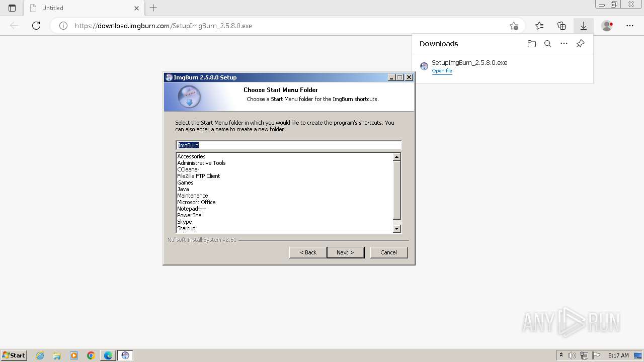Click the folder list scrollbar thumb
Image resolution: width=644 pixels, height=362 pixels.
pyautogui.click(x=396, y=190)
